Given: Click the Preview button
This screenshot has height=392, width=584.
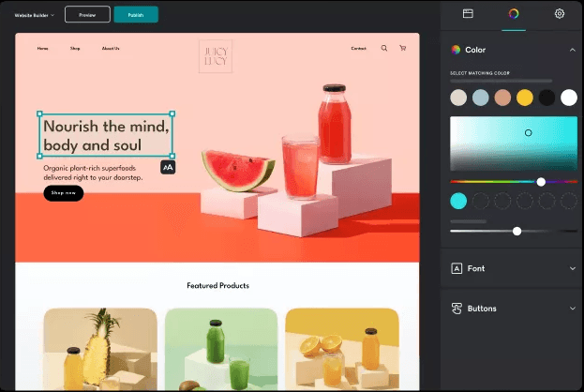Looking at the screenshot, I should click(87, 14).
